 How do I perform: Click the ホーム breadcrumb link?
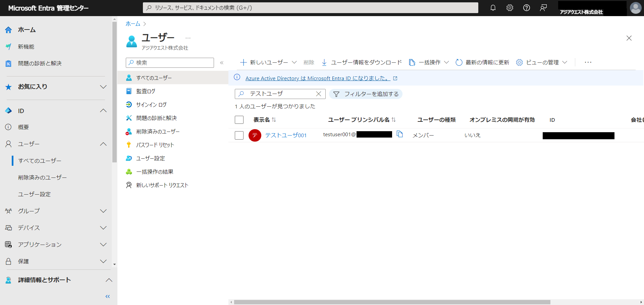tap(133, 24)
